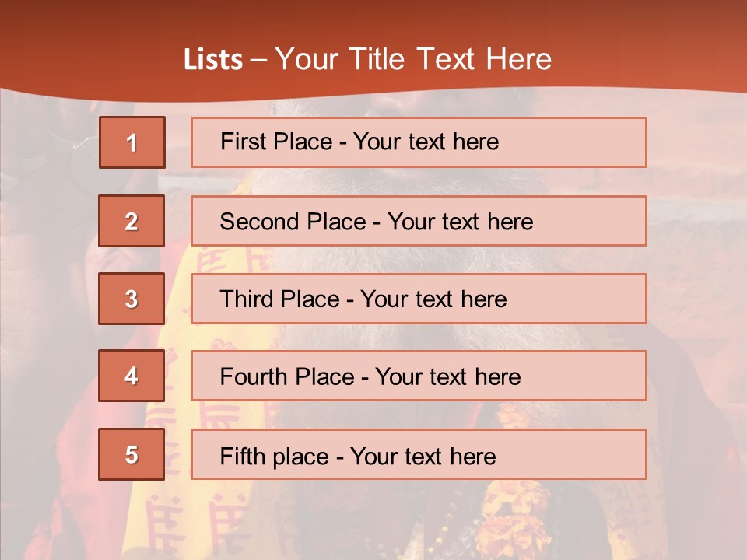Click the faded background photo below the list
This screenshot has height=560, width=747.
373,521
